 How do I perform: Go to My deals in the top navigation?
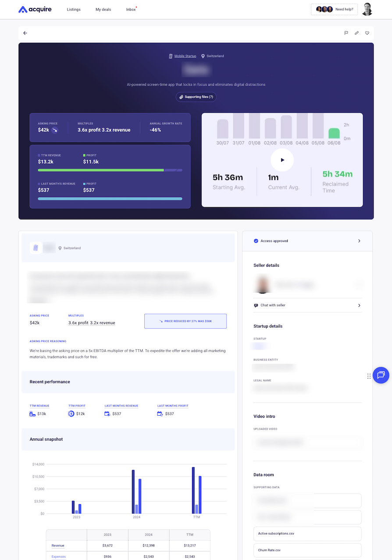[103, 10]
